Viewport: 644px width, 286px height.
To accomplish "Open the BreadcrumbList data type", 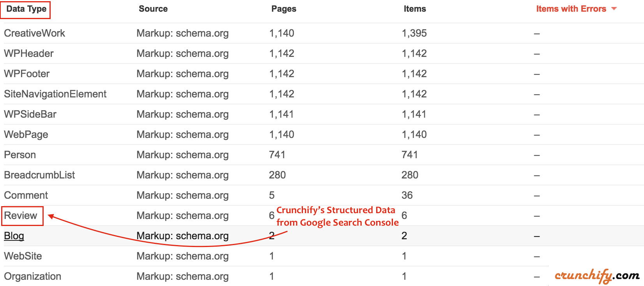I will click(39, 175).
